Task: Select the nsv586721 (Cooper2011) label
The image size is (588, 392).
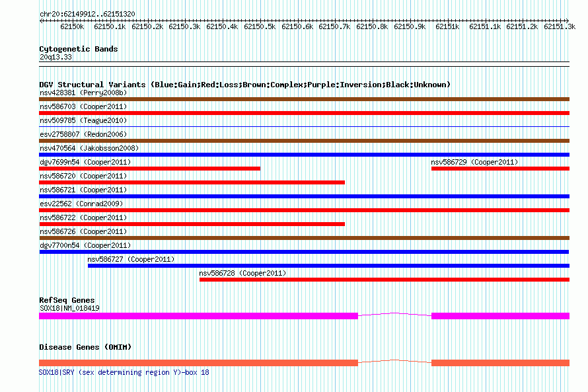Action: point(83,190)
